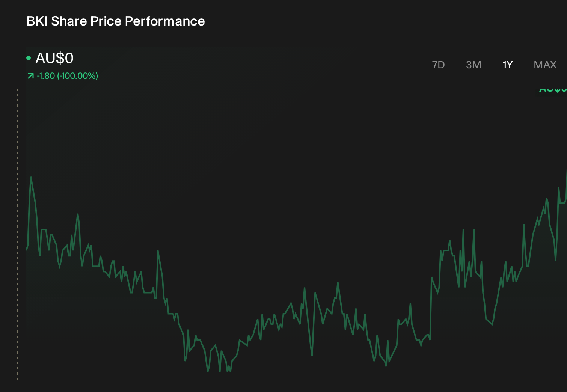Click the -1.80 (-100.00%) change text

[68, 76]
